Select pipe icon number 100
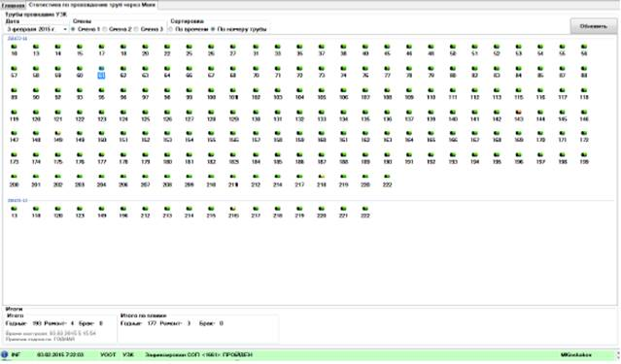 211,94
